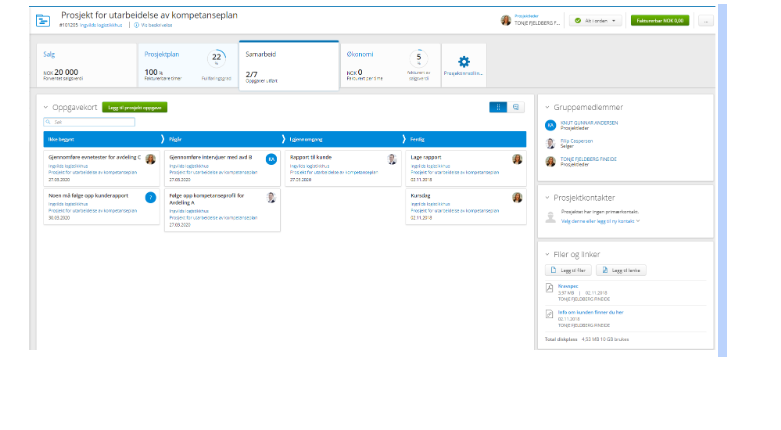Click KA avatar of Knut Gunnar Andersen
Viewport: 781px width, 430px height.
[550, 126]
